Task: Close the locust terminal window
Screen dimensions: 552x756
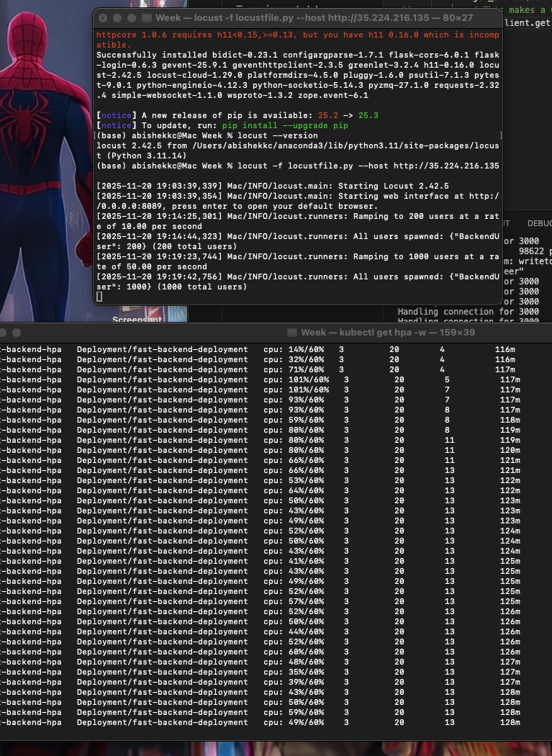Action: (103, 18)
